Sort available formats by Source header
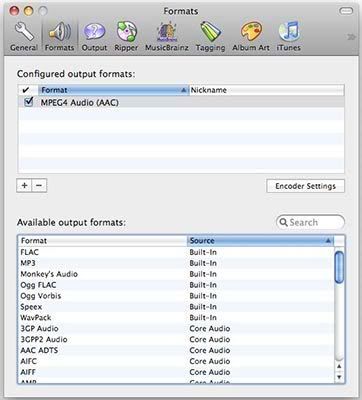The width and height of the screenshot is (362, 400). click(x=260, y=241)
